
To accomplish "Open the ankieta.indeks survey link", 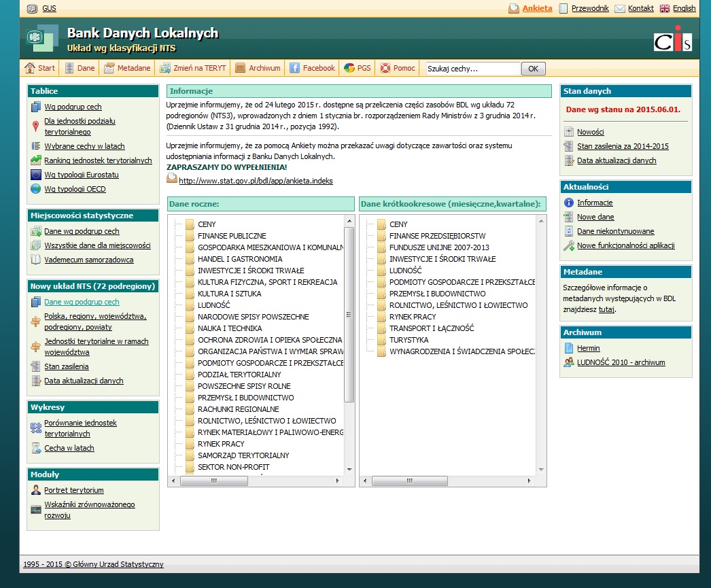I will (256, 181).
